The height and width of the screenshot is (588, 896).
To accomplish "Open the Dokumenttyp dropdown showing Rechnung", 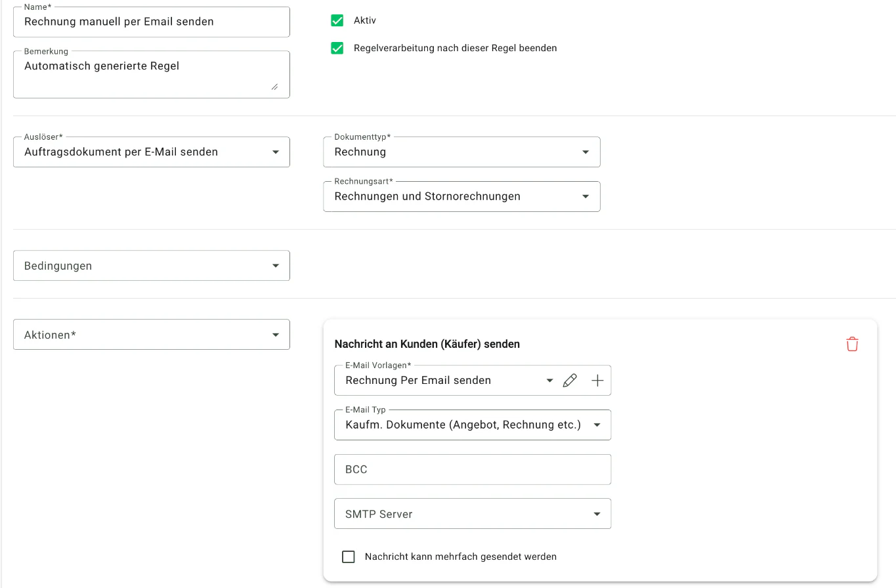I will click(x=461, y=152).
